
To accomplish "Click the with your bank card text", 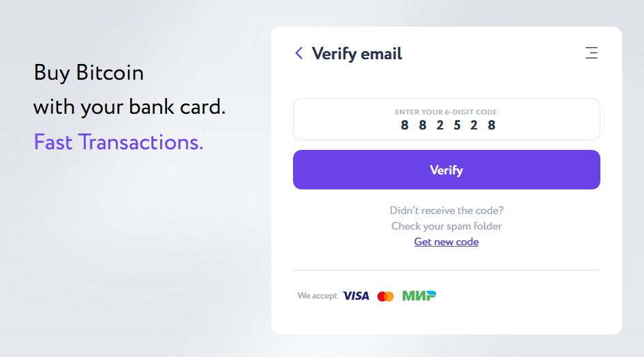I will [x=129, y=108].
